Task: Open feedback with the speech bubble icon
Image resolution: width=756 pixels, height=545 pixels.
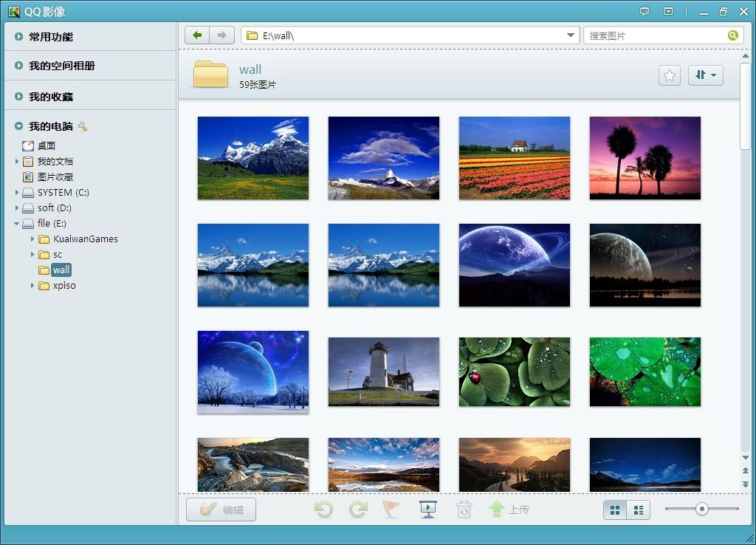Action: coord(645,11)
